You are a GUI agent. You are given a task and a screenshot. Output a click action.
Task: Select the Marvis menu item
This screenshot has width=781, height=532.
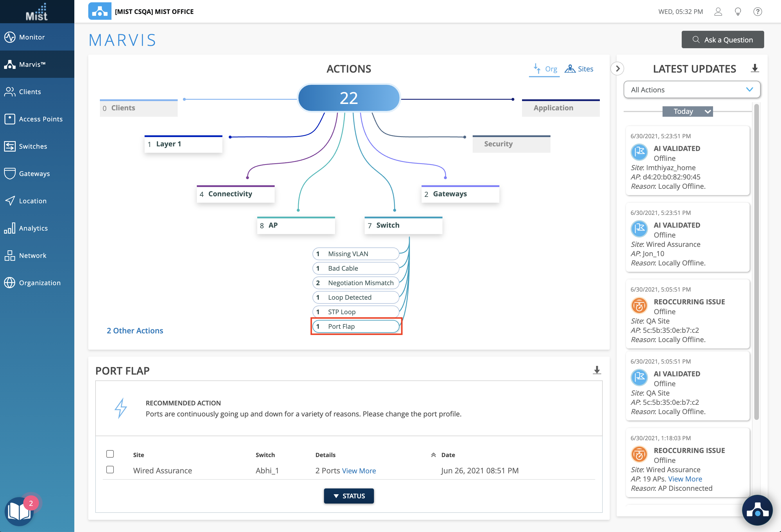(33, 64)
